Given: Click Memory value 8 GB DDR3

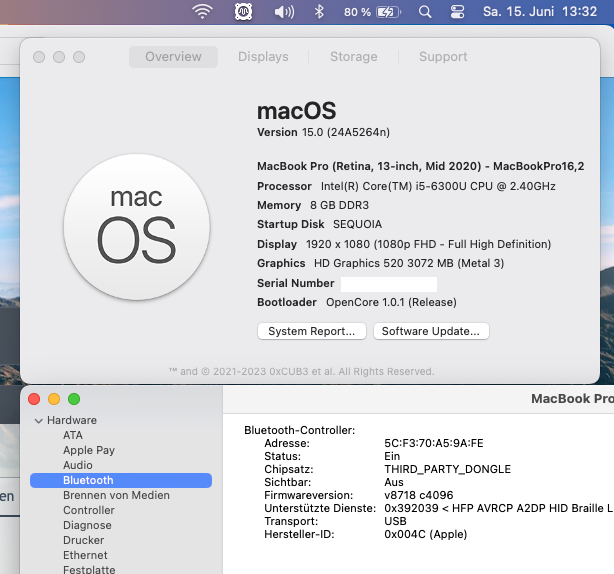Looking at the screenshot, I should (340, 205).
